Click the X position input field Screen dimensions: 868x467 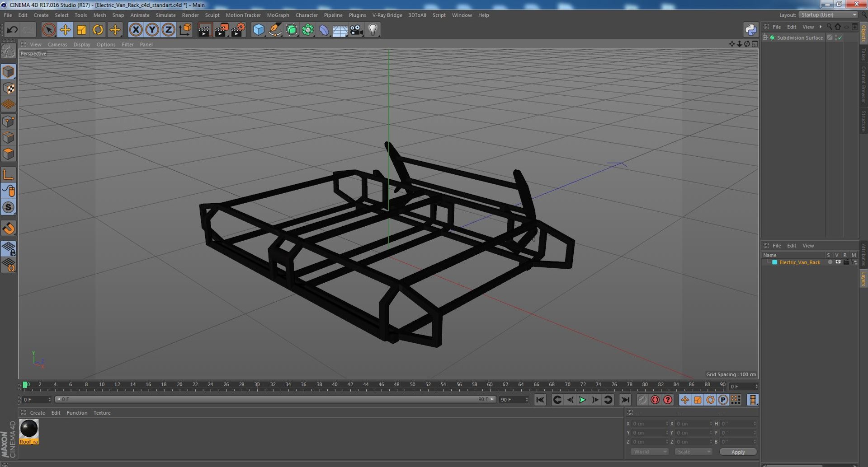tap(649, 424)
